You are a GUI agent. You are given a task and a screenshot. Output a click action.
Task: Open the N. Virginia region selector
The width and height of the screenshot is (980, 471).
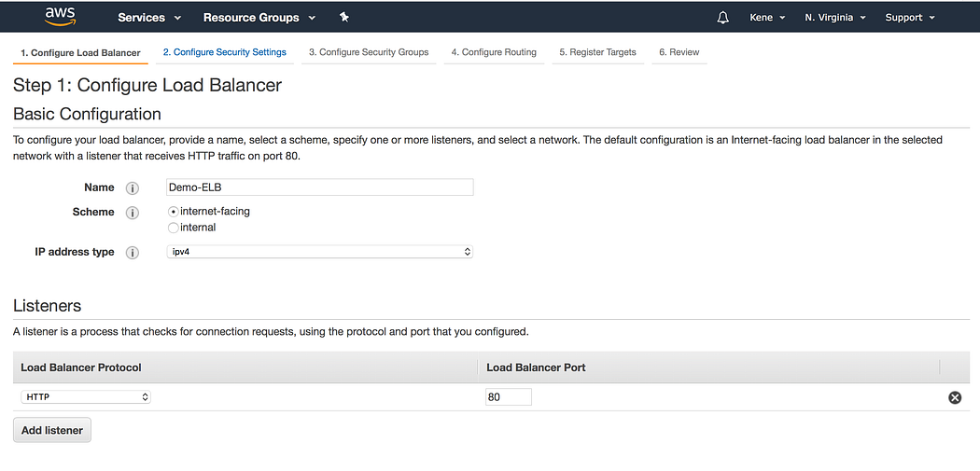pos(835,18)
